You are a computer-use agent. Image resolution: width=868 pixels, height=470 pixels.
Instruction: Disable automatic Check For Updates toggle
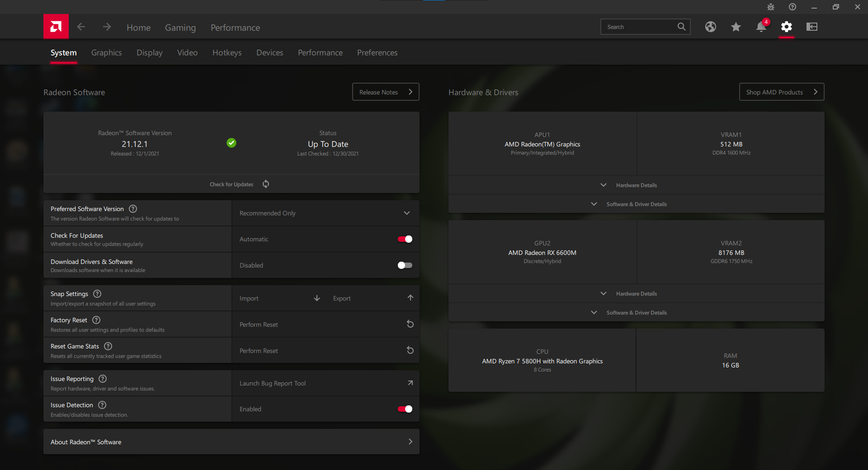pyautogui.click(x=405, y=239)
